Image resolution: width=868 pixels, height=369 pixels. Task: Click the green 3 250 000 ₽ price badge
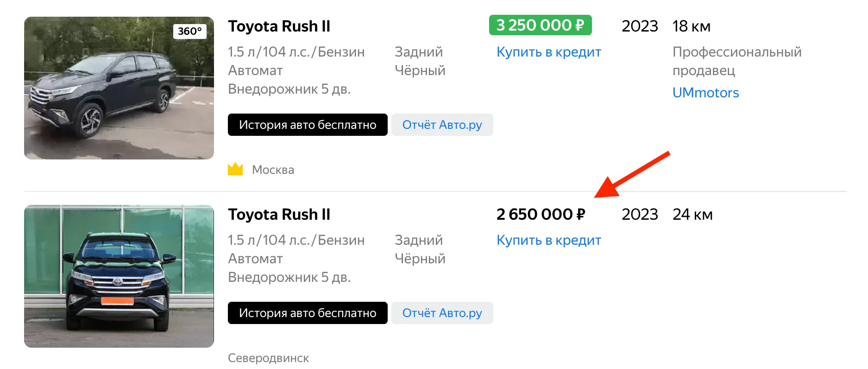[540, 25]
